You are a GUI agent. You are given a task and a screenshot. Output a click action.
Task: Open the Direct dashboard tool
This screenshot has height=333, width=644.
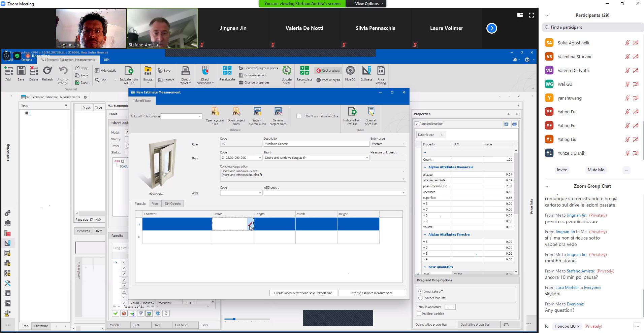pyautogui.click(x=205, y=71)
